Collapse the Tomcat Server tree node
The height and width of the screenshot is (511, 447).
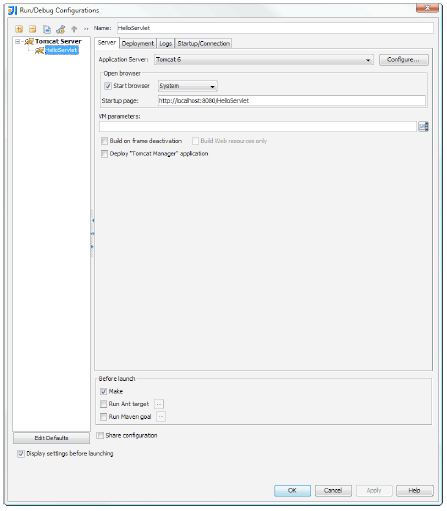[18, 41]
